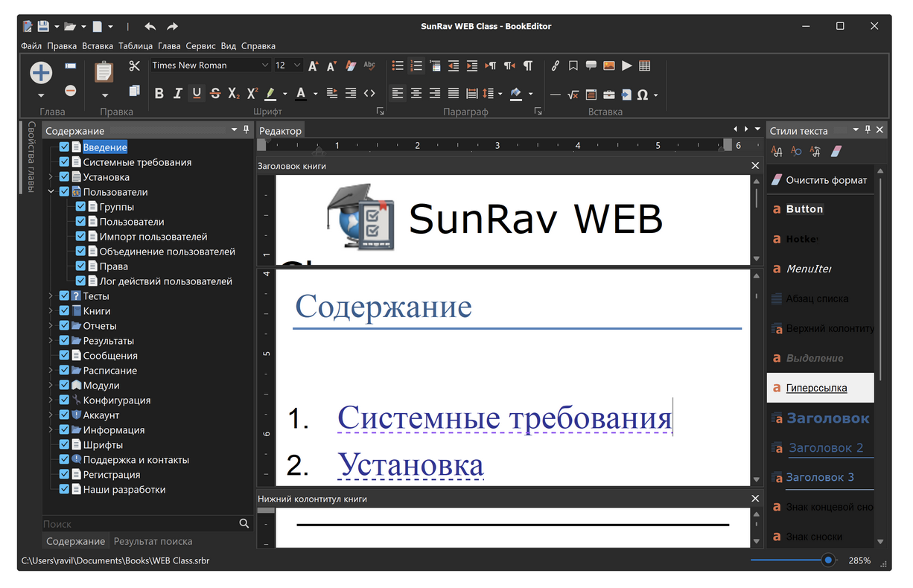Viewport: 913px width, 588px height.
Task: Toggle the Права checkbox
Action: pyautogui.click(x=80, y=266)
